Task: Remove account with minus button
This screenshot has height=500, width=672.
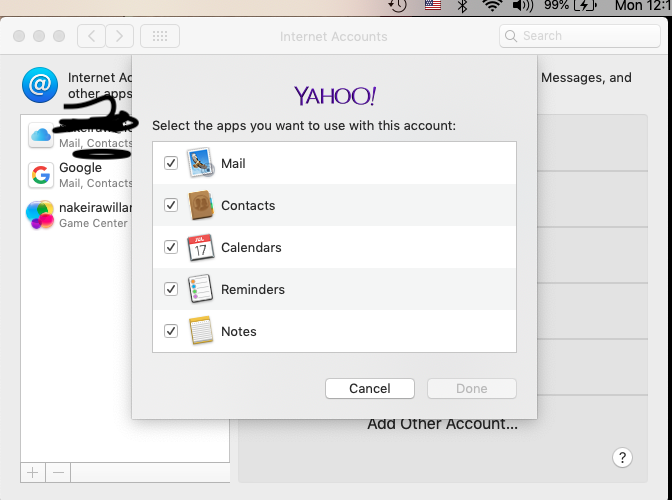Action: (x=58, y=473)
